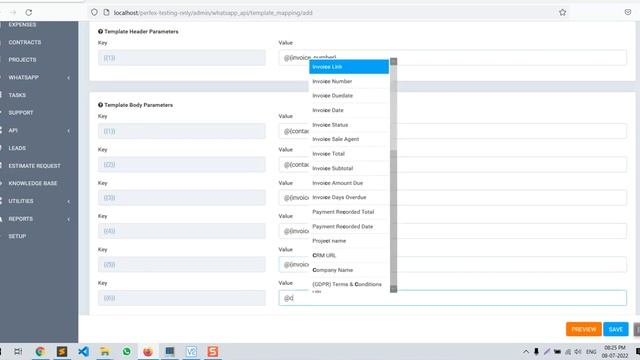Screen dimensions: 640x360
Task: Click the shield icon in address bar
Action: point(94,12)
